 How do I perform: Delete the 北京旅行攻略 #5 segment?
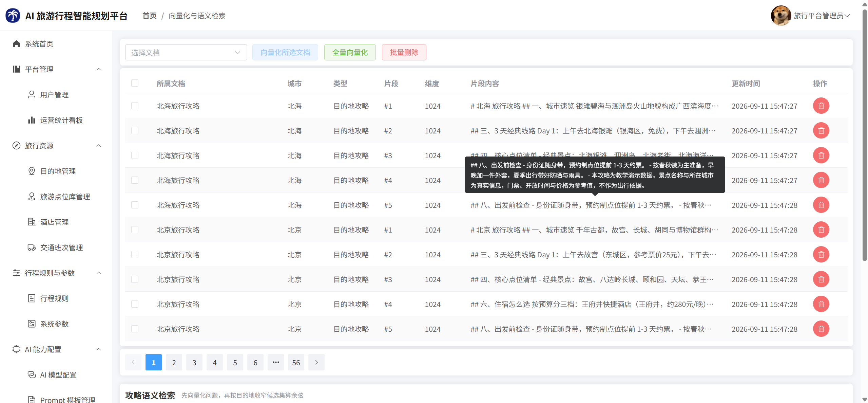coord(821,329)
